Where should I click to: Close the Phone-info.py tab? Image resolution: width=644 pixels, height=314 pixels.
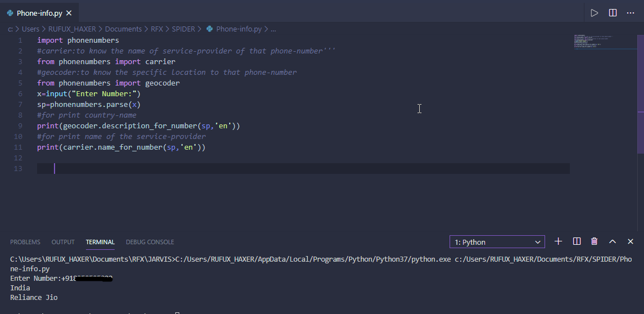point(69,13)
